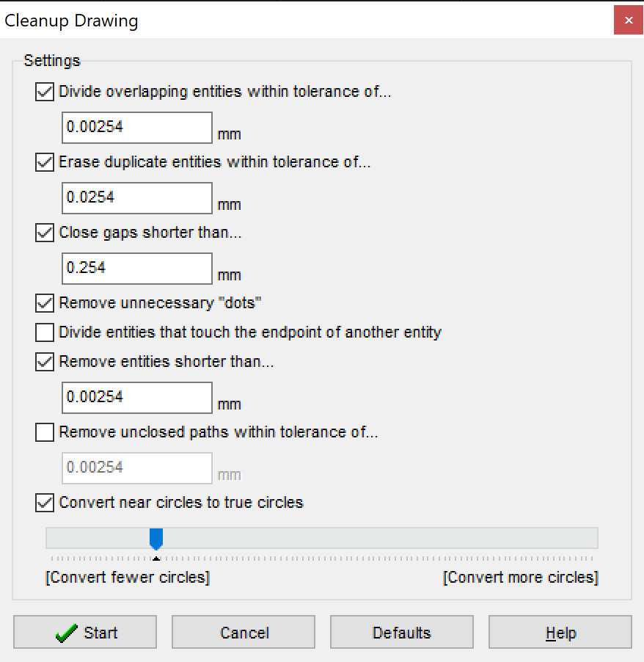The height and width of the screenshot is (662, 644).
Task: Reset settings with Defaults button
Action: 401,633
